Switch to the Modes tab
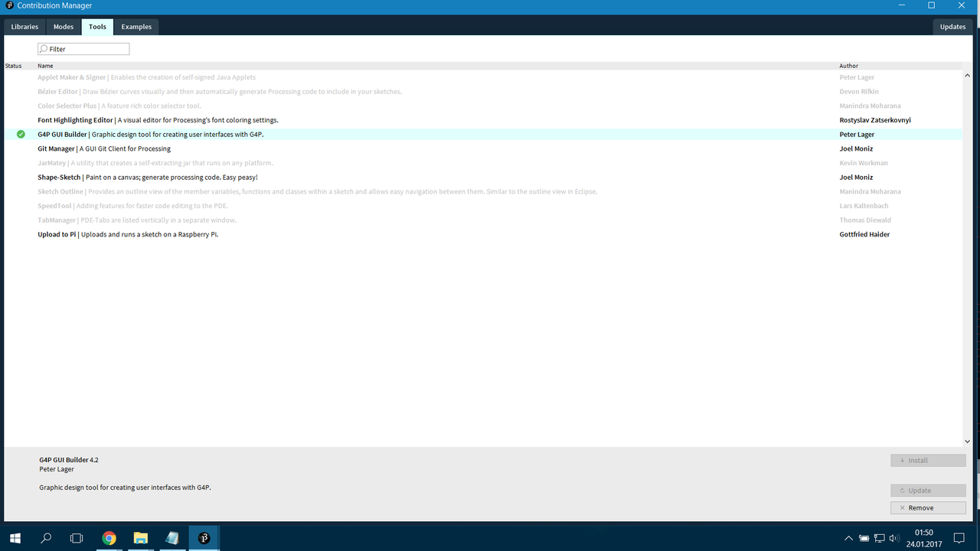The width and height of the screenshot is (980, 551). (x=64, y=27)
